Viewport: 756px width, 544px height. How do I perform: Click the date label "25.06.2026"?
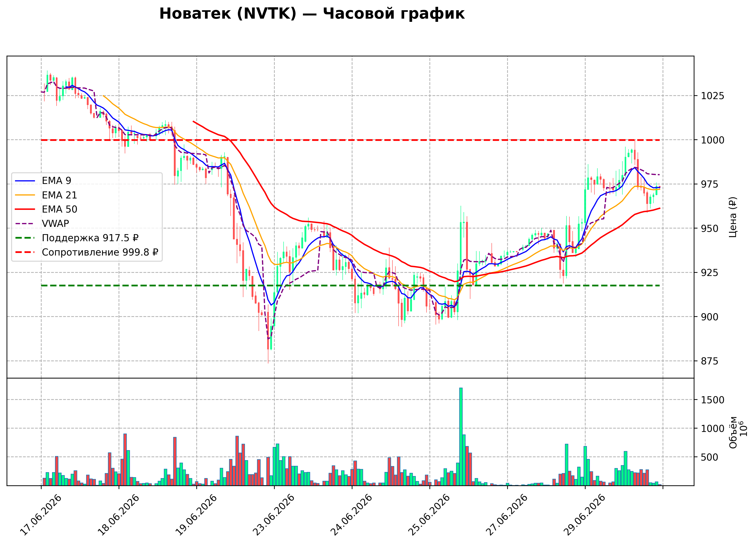tap(429, 515)
